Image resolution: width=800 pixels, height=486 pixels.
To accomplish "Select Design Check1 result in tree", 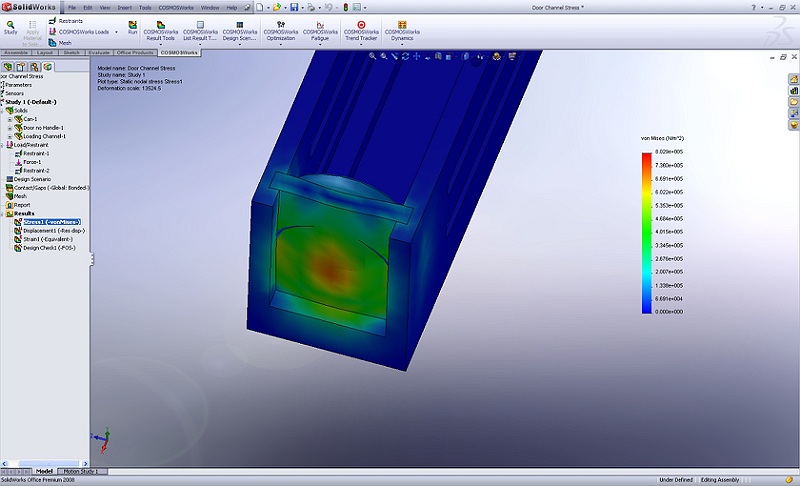I will 46,247.
